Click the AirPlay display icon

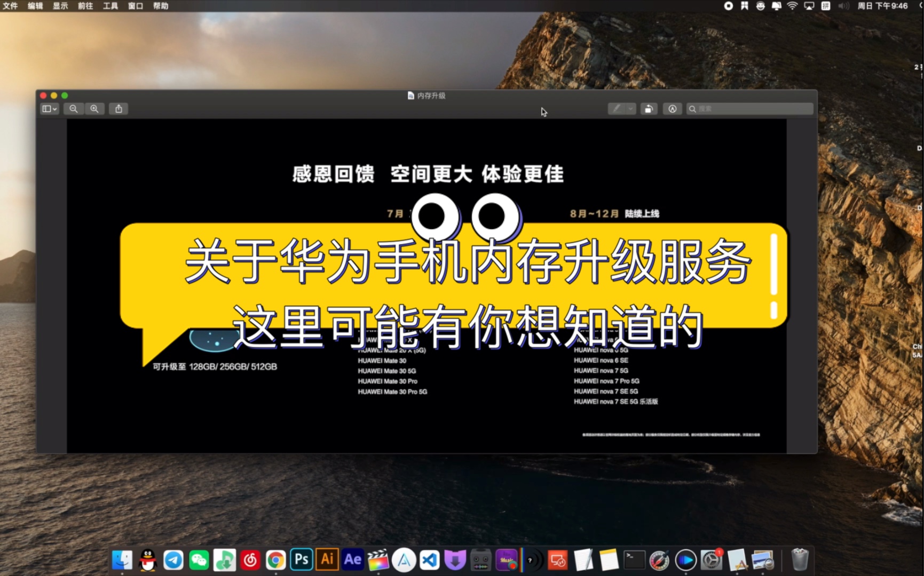pyautogui.click(x=809, y=6)
